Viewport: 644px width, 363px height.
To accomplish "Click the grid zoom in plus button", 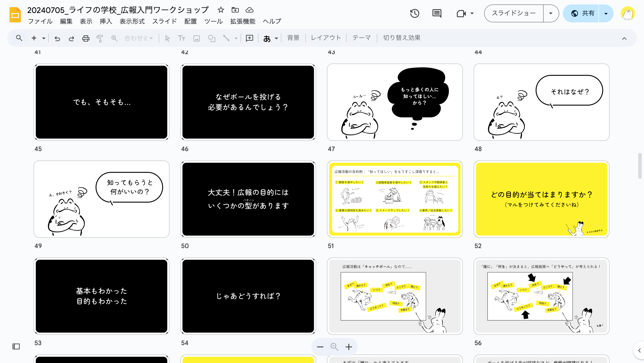I will point(349,347).
